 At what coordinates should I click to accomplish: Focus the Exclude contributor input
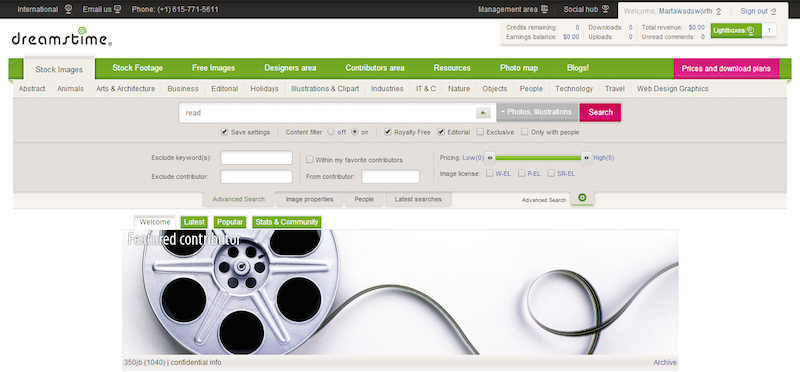point(256,177)
